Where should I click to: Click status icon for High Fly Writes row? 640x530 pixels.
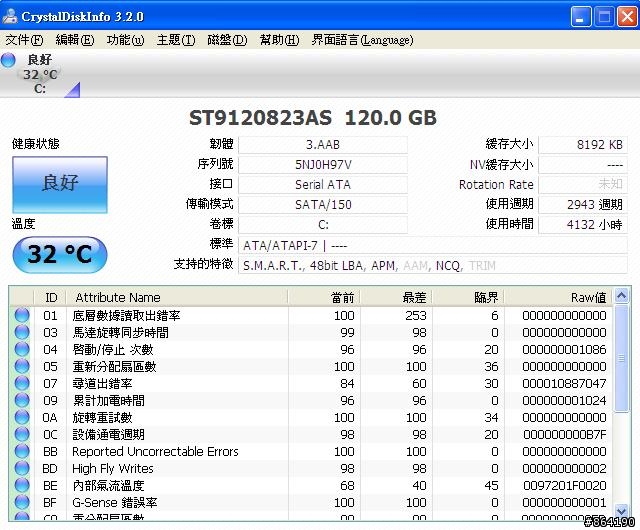(x=22, y=468)
